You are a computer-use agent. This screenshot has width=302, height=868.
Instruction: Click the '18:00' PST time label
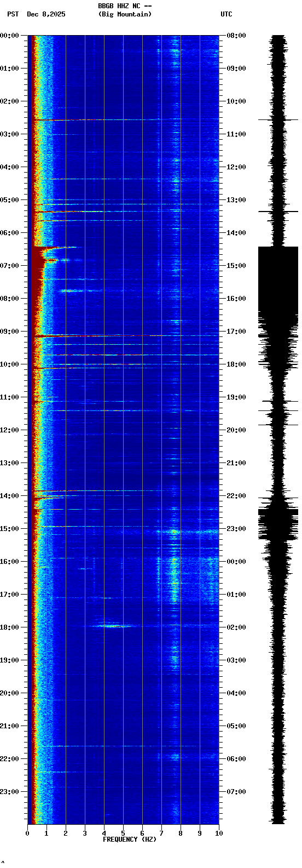[x=9, y=627]
